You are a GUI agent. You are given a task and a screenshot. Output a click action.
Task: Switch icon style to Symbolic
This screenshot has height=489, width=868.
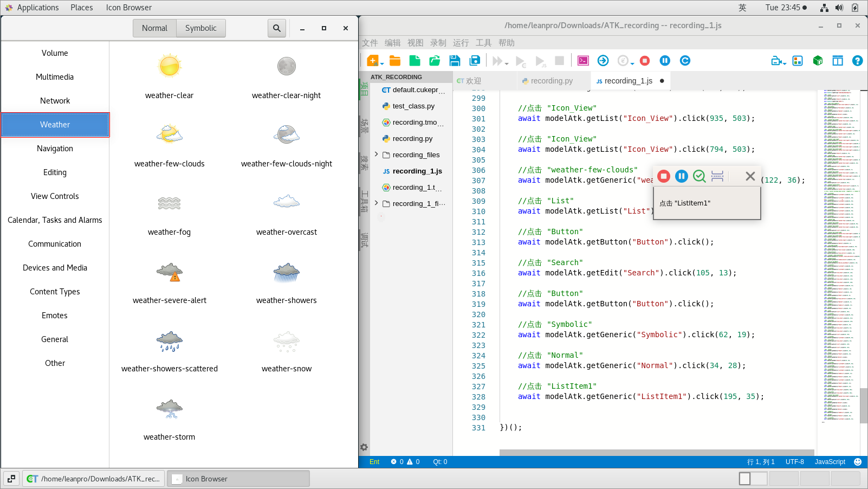(x=200, y=28)
